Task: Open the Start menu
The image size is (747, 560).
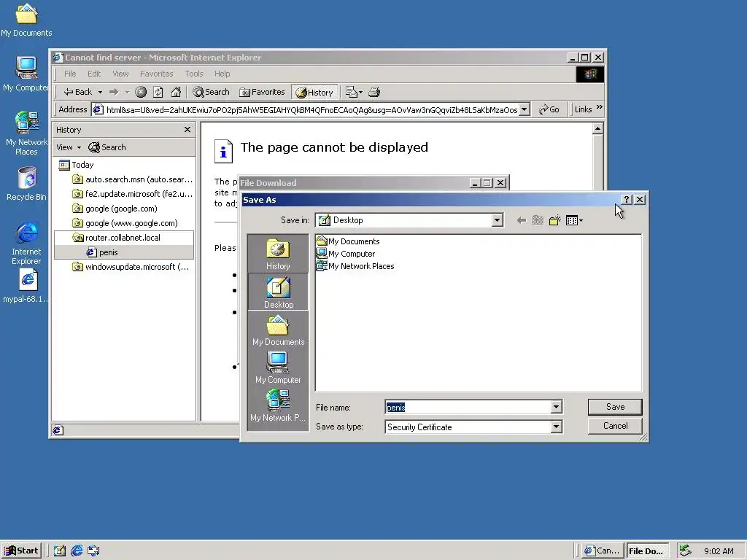Action: (22, 551)
